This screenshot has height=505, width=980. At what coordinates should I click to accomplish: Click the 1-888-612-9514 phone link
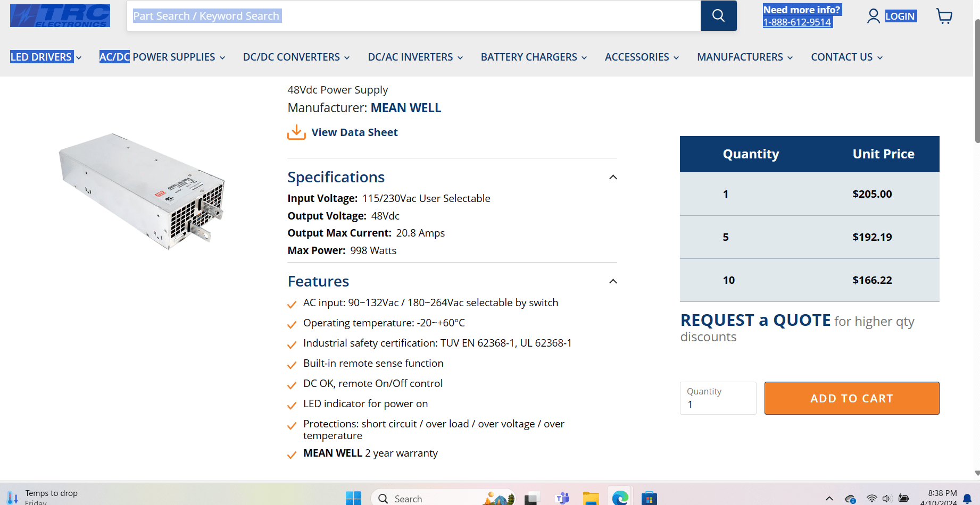(x=797, y=22)
